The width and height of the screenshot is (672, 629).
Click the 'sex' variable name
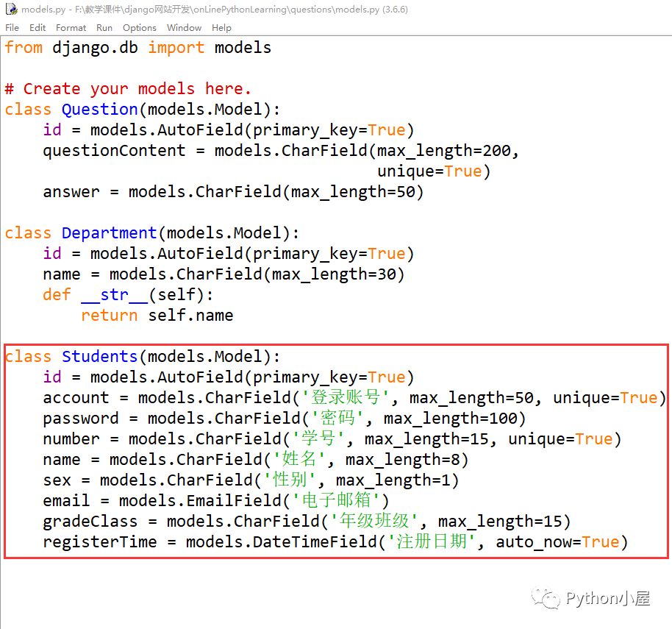(x=57, y=480)
